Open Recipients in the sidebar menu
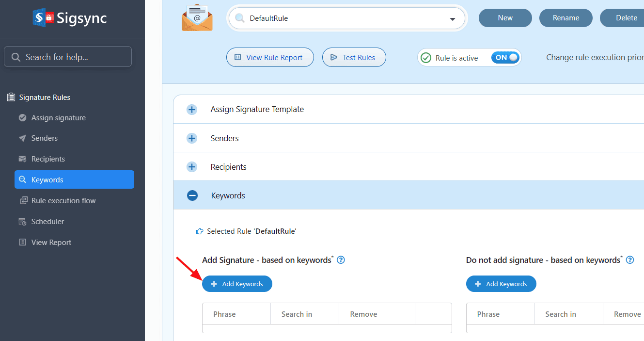 pos(48,159)
